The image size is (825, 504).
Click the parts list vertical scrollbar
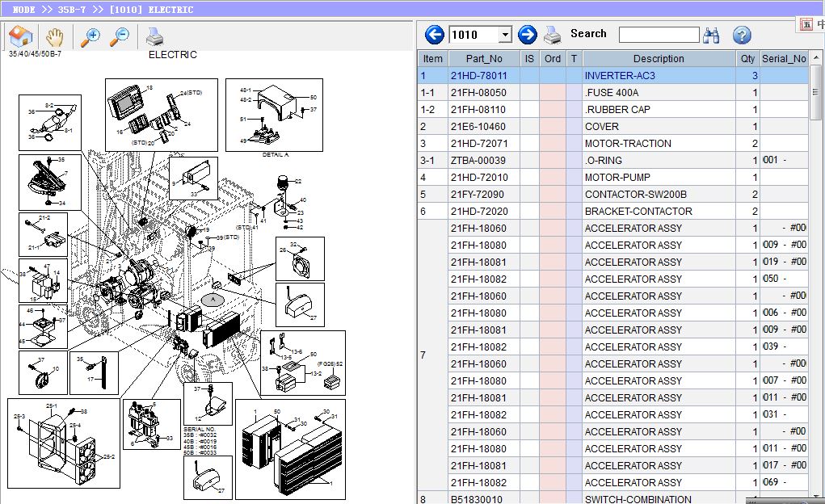(816, 242)
